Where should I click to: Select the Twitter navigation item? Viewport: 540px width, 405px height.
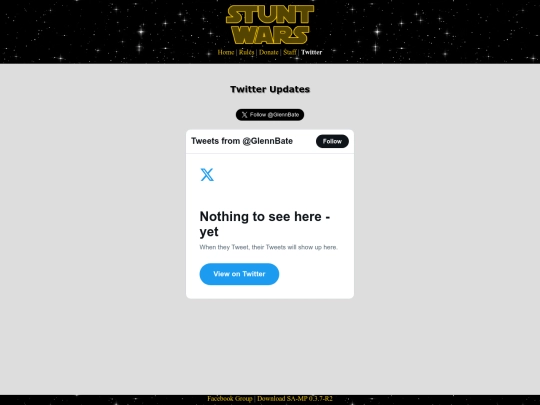pyautogui.click(x=312, y=52)
